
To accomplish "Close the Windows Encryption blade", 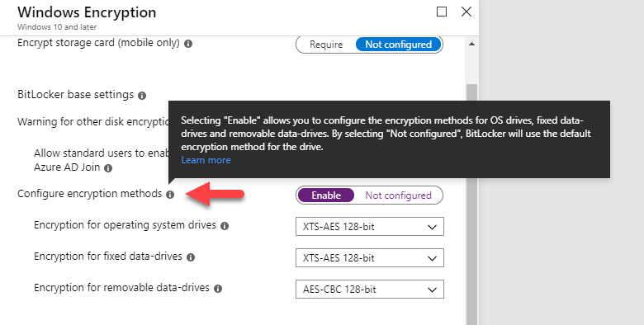I will pos(466,12).
